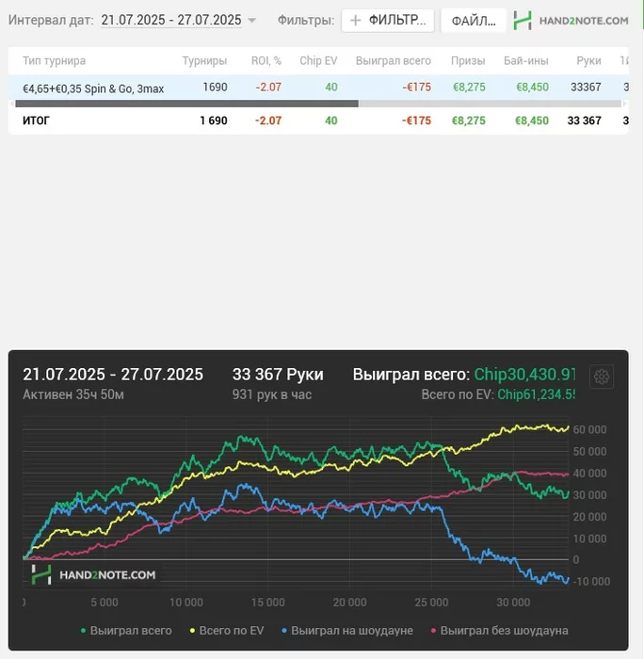Click the plus icon on filter button
The image size is (644, 659).
pyautogui.click(x=355, y=21)
